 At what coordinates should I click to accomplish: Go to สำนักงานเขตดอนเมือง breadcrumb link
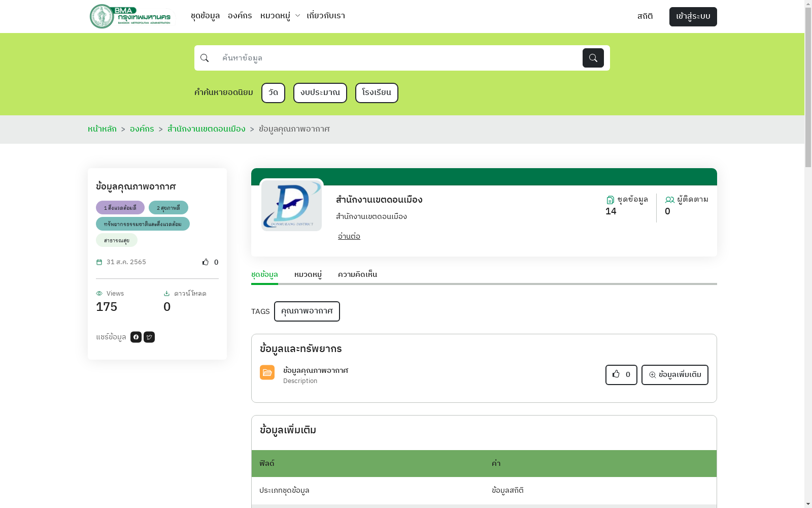(x=207, y=129)
